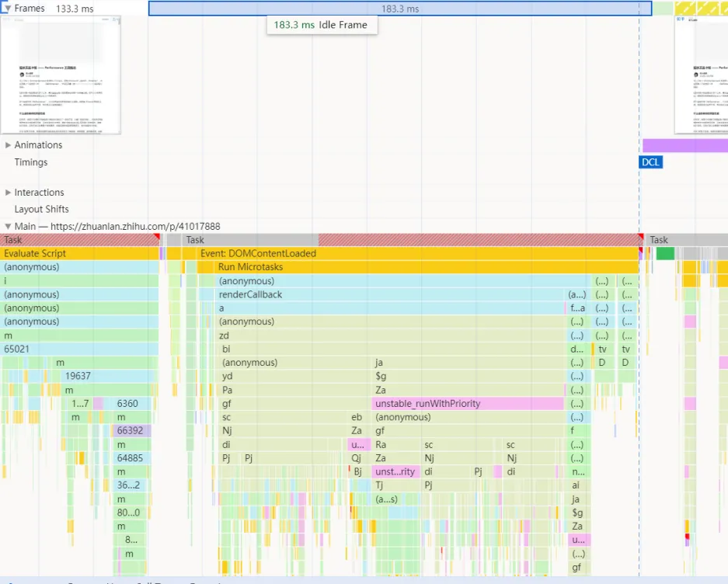The image size is (728, 584).
Task: Select the first Task bar above Evaluate Script
Action: tap(79, 239)
